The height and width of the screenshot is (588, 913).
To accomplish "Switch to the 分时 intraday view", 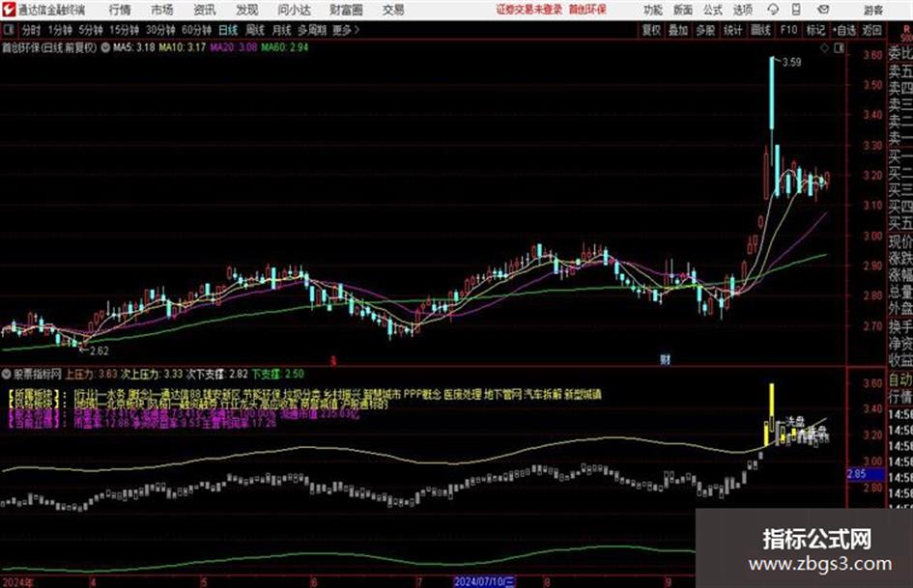I will coord(32,30).
